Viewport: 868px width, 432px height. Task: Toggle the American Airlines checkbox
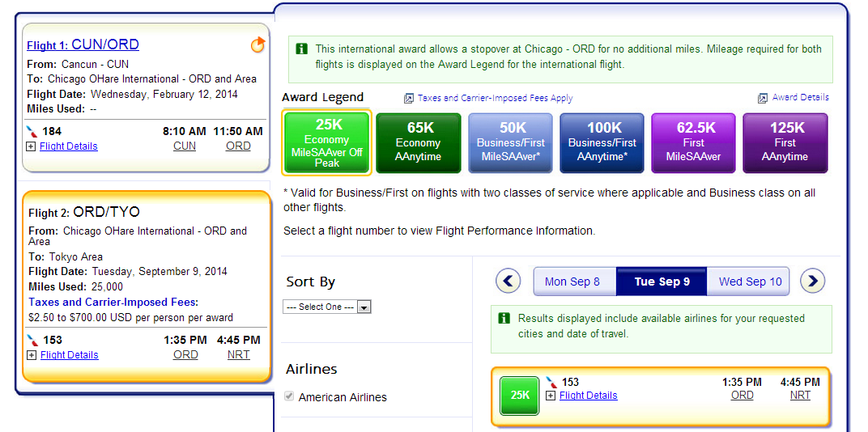point(288,396)
